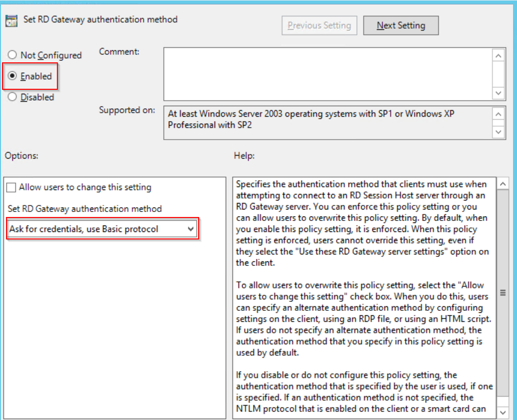This screenshot has width=517, height=420.
Task: Click the Supported on scroll up arrow
Action: (x=499, y=114)
